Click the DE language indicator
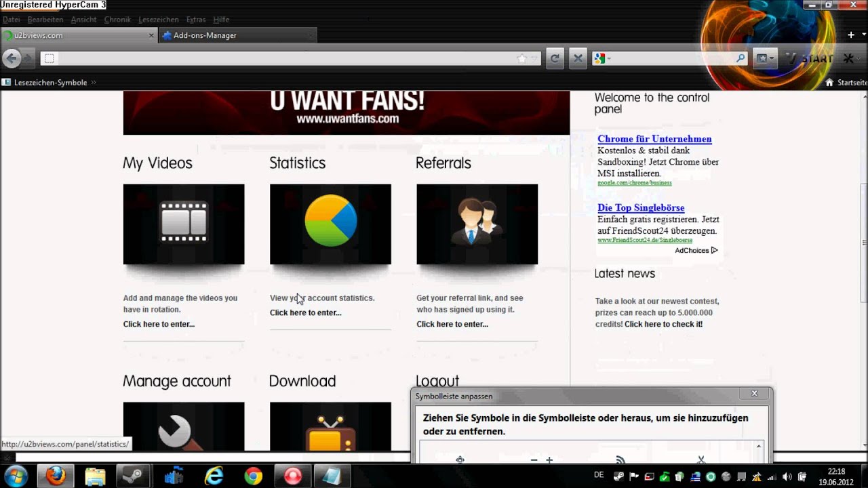This screenshot has width=868, height=488. (x=599, y=475)
